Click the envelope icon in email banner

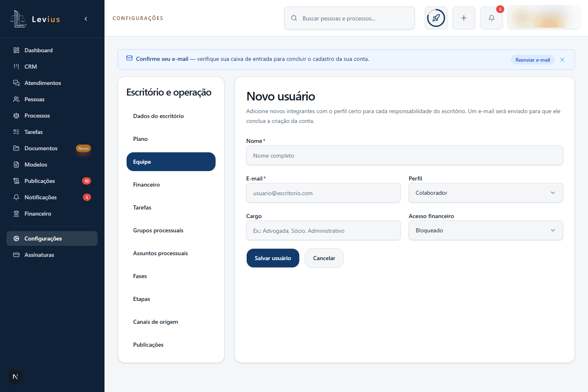pos(129,58)
